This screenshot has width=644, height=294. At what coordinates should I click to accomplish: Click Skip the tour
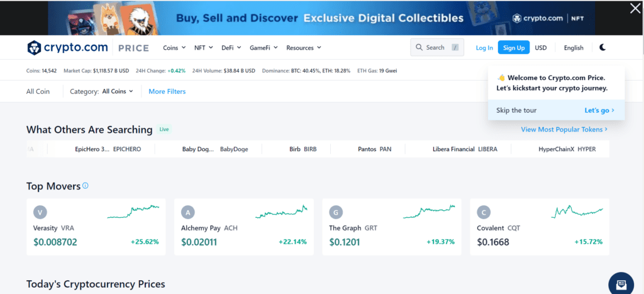(516, 110)
